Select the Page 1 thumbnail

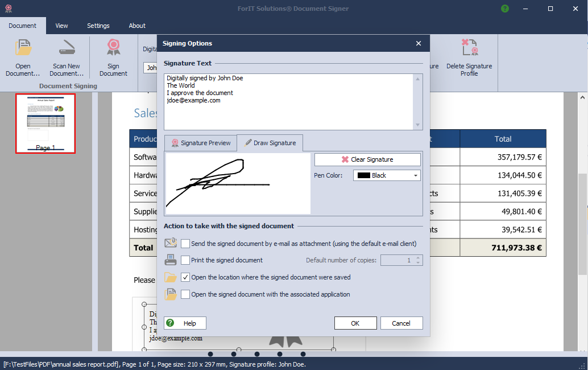point(45,123)
